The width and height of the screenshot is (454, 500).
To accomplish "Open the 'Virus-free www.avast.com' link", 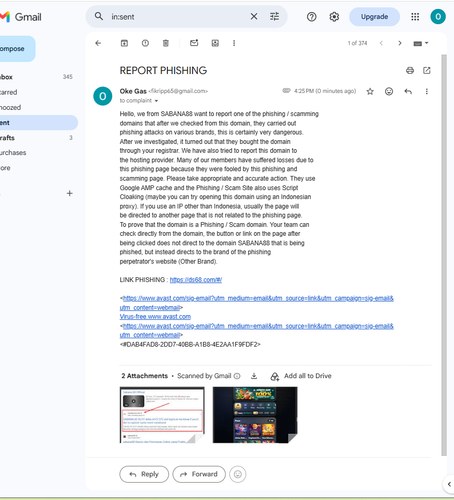I will coord(155,317).
